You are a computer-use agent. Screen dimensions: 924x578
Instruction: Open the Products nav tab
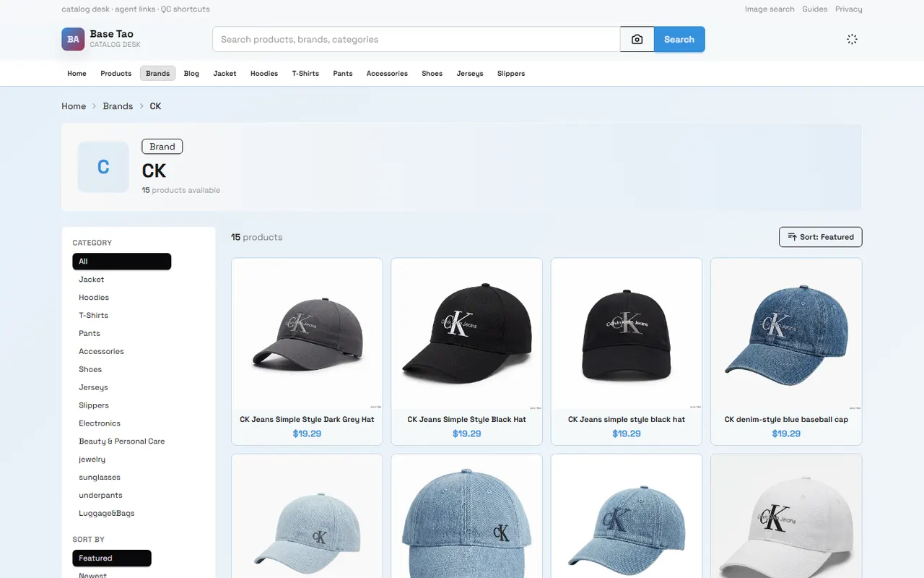(115, 74)
